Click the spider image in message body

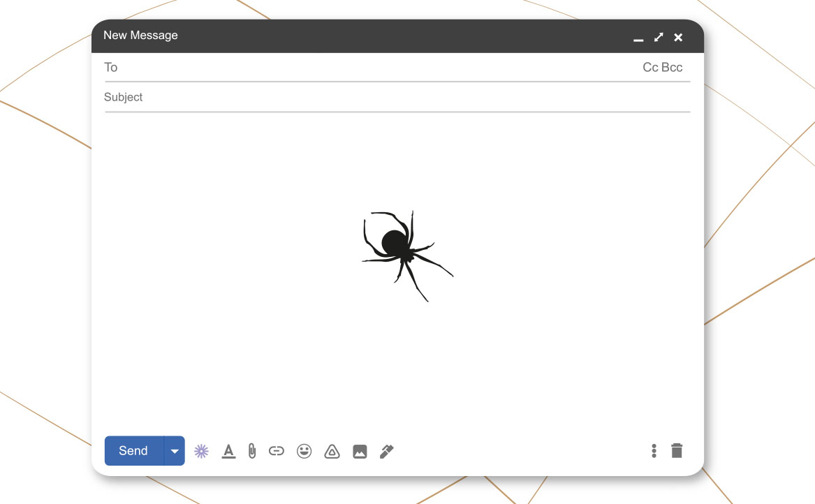point(407,255)
